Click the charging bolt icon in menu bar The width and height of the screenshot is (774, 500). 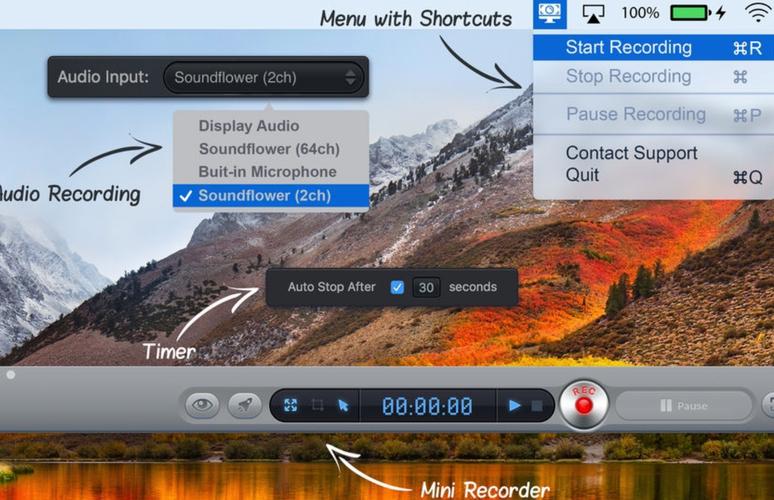pos(721,13)
